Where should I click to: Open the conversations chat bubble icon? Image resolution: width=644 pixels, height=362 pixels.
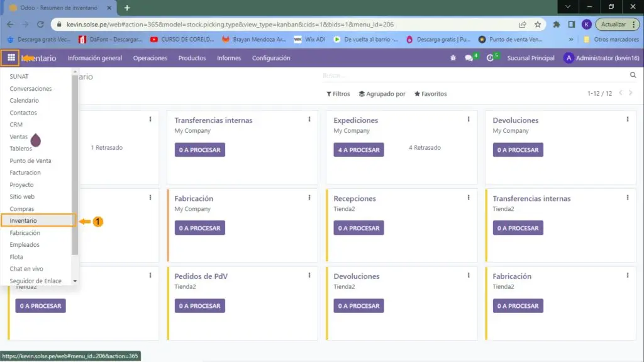(469, 58)
